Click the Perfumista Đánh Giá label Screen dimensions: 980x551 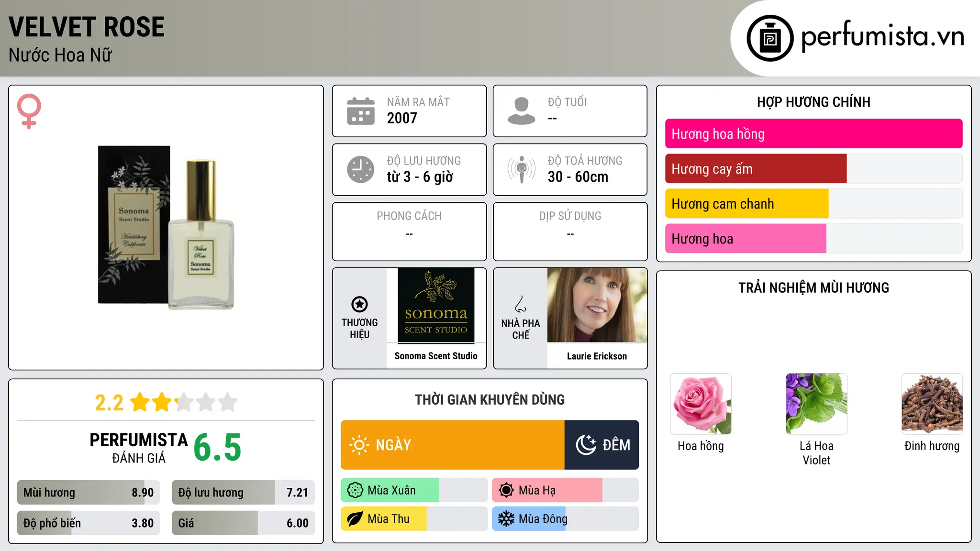tap(139, 448)
